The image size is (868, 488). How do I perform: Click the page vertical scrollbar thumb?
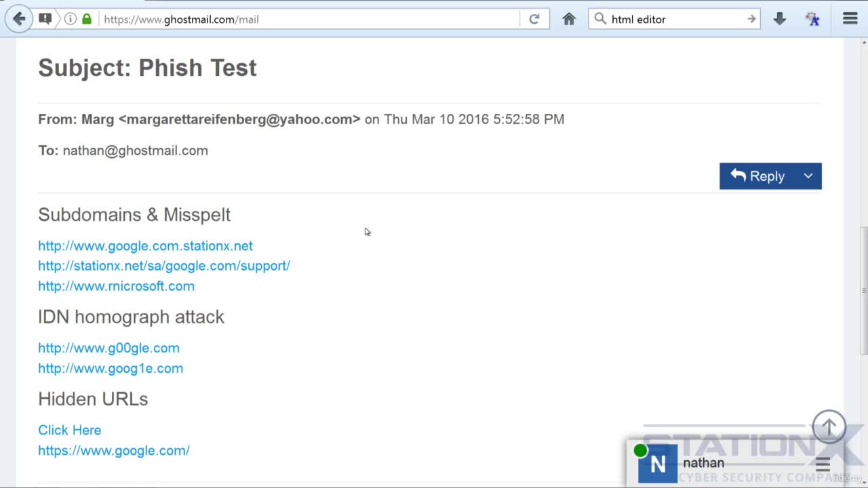(863, 290)
